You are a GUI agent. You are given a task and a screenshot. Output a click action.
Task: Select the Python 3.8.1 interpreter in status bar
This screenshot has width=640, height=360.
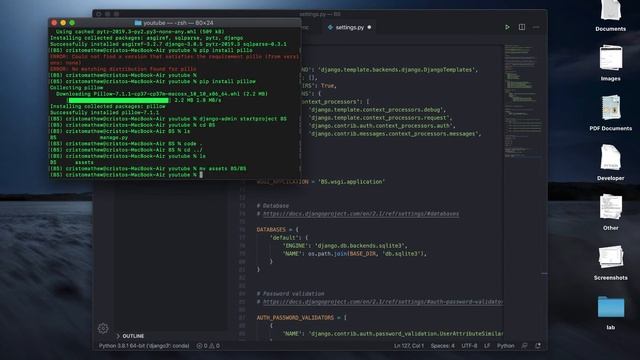(x=144, y=346)
